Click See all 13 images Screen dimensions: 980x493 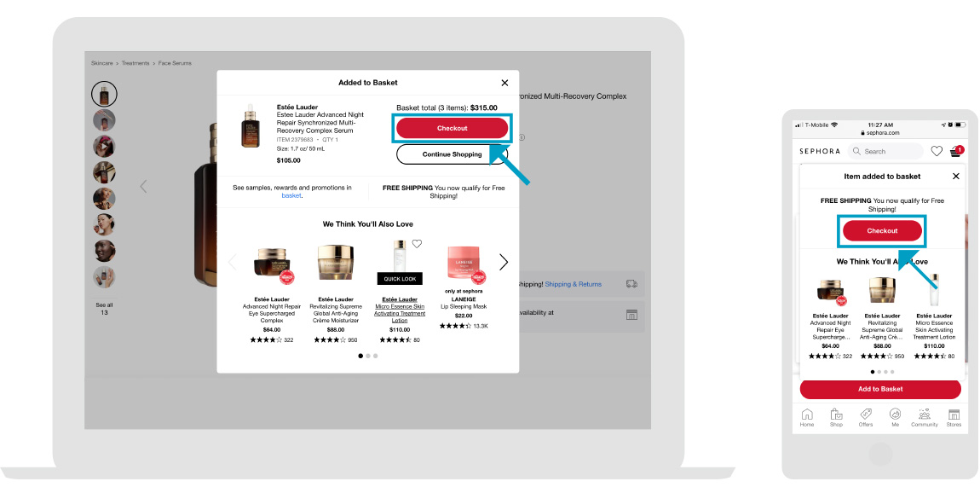[x=104, y=309]
